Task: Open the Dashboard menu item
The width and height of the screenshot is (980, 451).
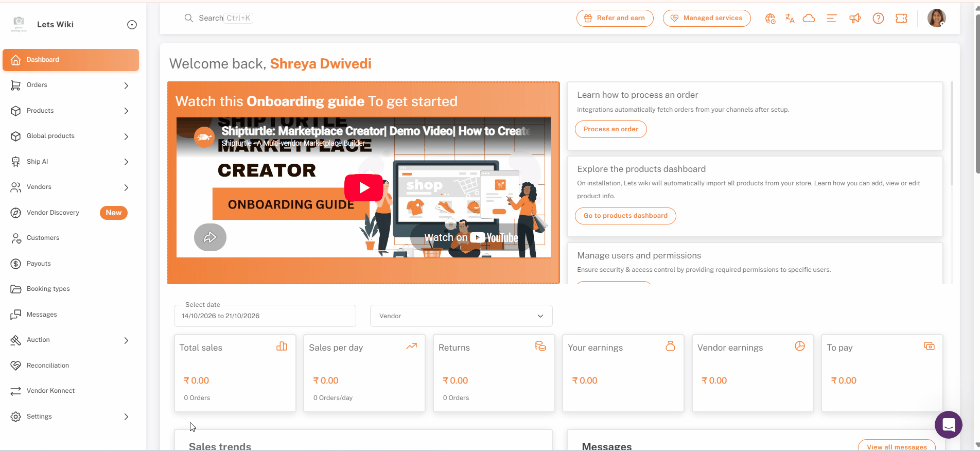Action: (x=71, y=60)
